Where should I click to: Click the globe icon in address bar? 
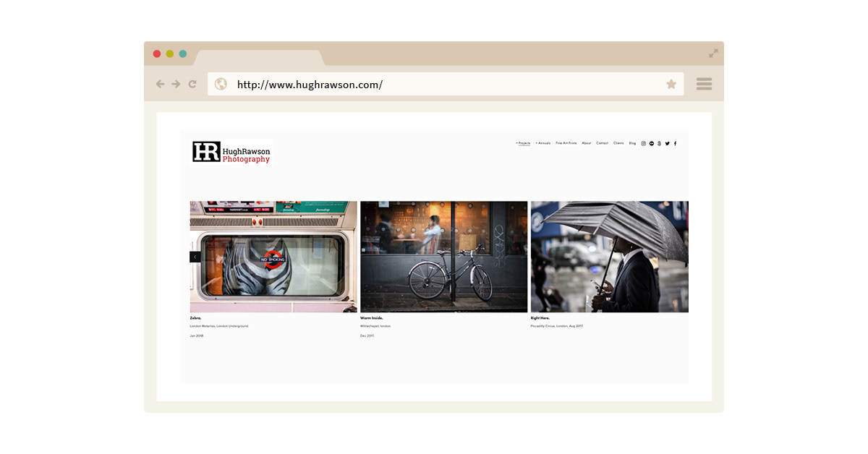coord(221,84)
